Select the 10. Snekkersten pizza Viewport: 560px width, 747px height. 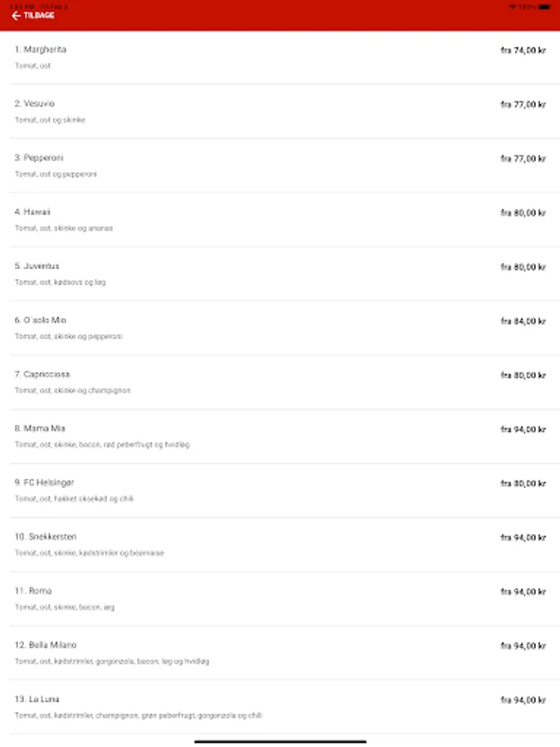(280, 544)
